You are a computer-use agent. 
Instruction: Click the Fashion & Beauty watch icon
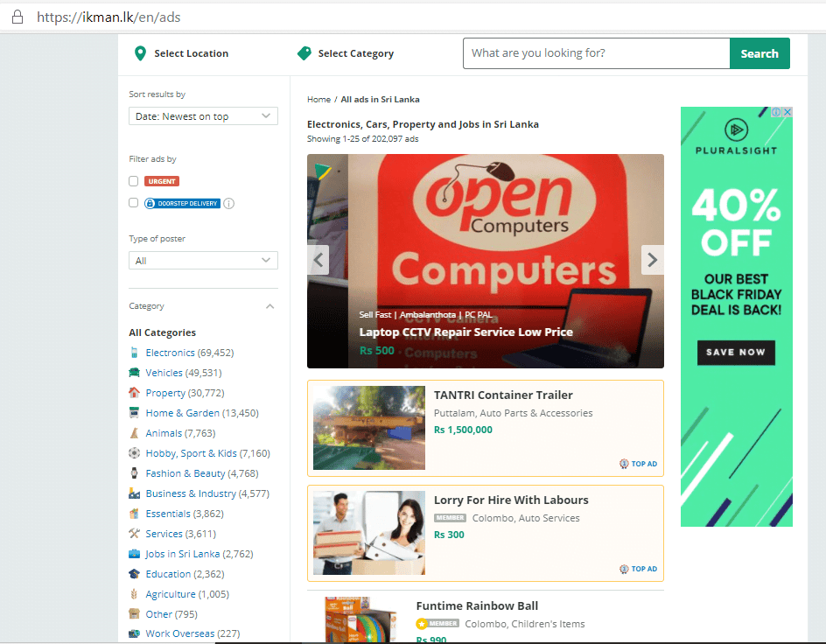point(135,472)
